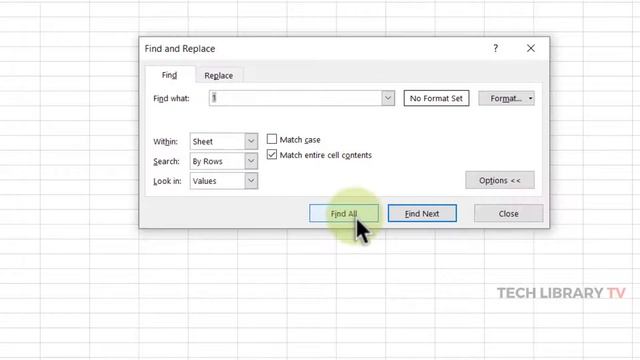
Task: Open the Format button's small dropdown arrow
Action: tap(530, 98)
